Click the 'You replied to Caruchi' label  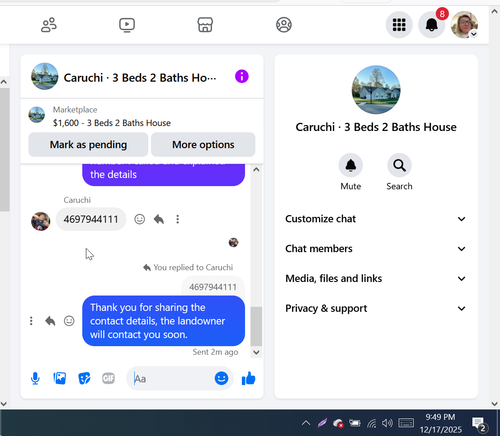point(188,267)
